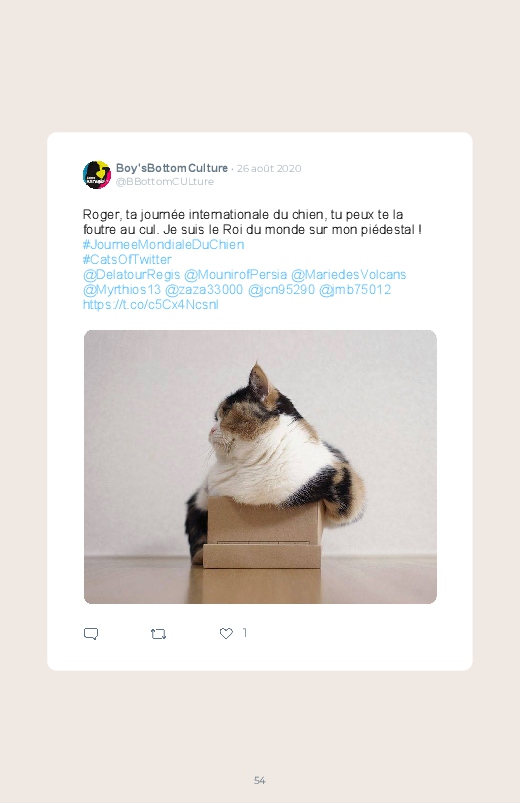Visit the @Myrthios13 mention
Image resolution: width=520 pixels, height=803 pixels.
(x=122, y=289)
